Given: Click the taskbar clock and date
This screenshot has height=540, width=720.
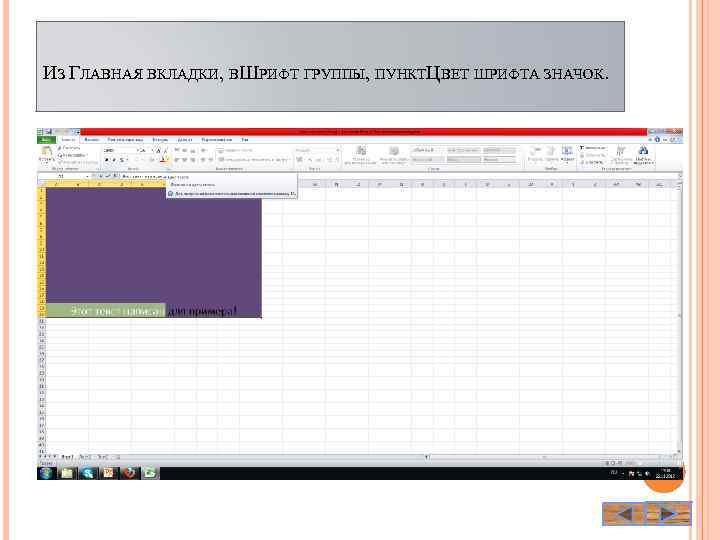Looking at the screenshot, I should tap(665, 473).
